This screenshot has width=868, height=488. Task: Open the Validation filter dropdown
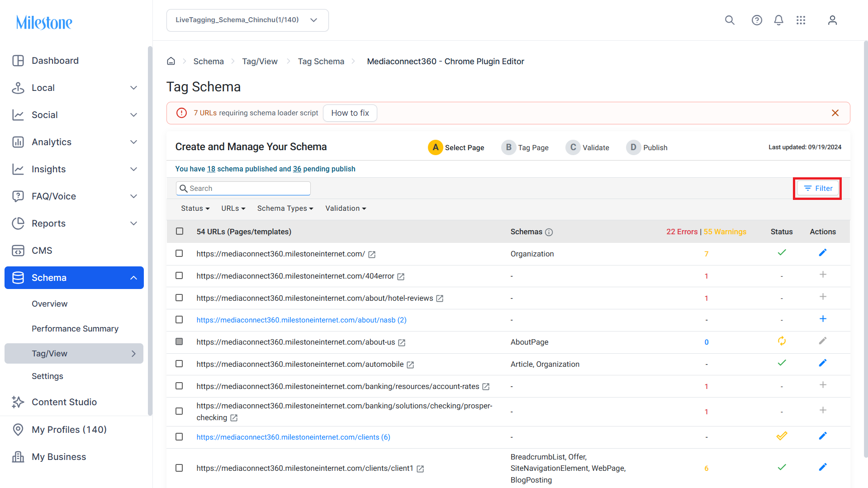346,208
